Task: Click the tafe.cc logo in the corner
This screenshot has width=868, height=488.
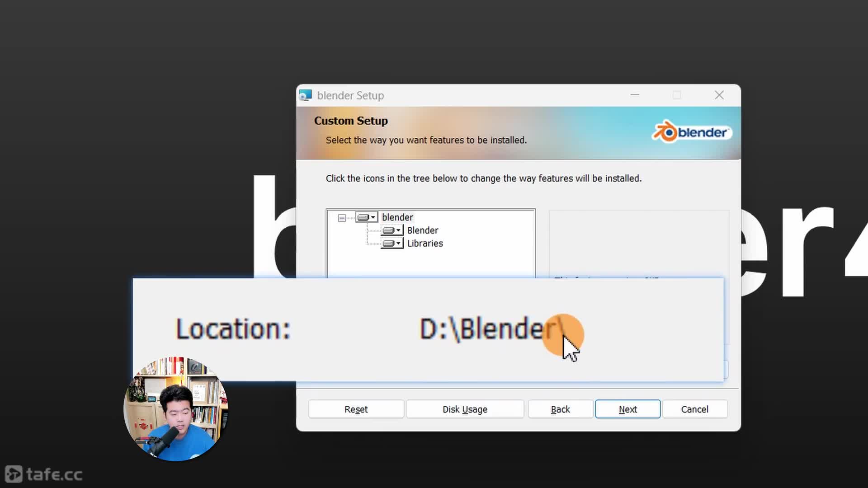Action: (43, 474)
